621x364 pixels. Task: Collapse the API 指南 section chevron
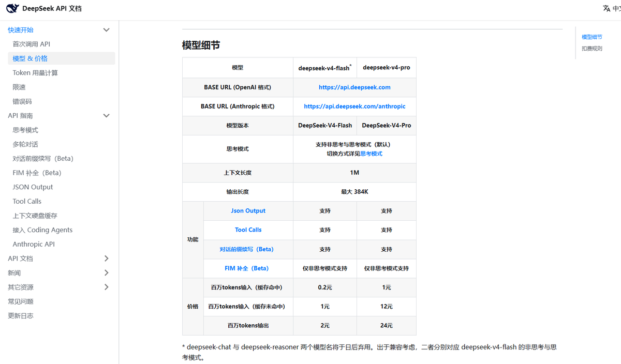[x=106, y=116]
